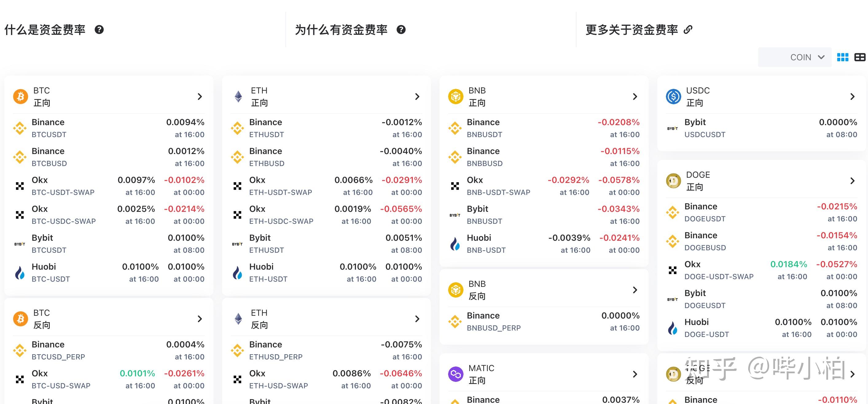Click Huobi logo in ETH-USDT row
Screen dimensions: 868x404
click(237, 272)
